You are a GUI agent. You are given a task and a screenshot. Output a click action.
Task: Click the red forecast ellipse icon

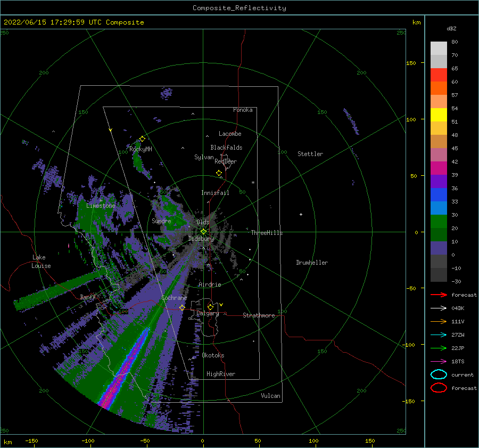pyautogui.click(x=439, y=388)
